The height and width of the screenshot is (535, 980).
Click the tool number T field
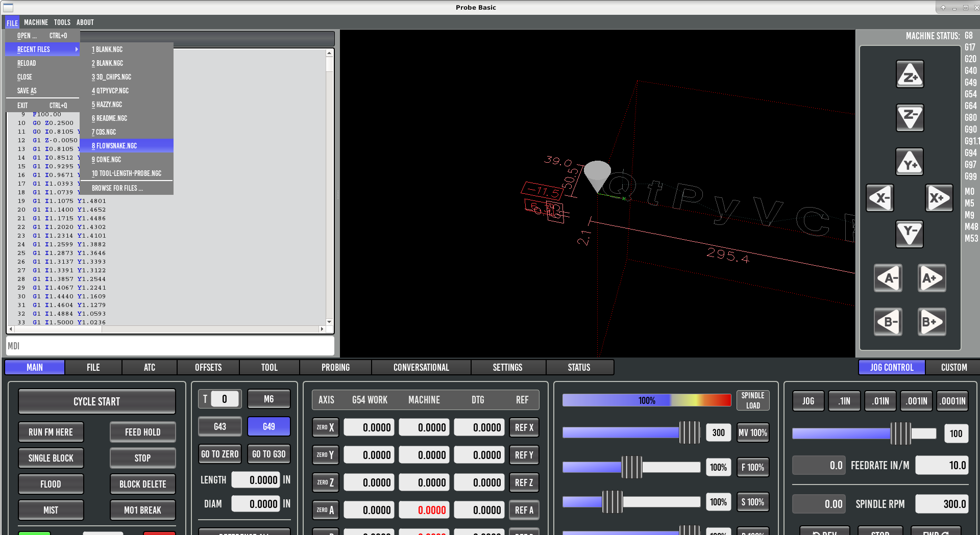[x=225, y=399]
